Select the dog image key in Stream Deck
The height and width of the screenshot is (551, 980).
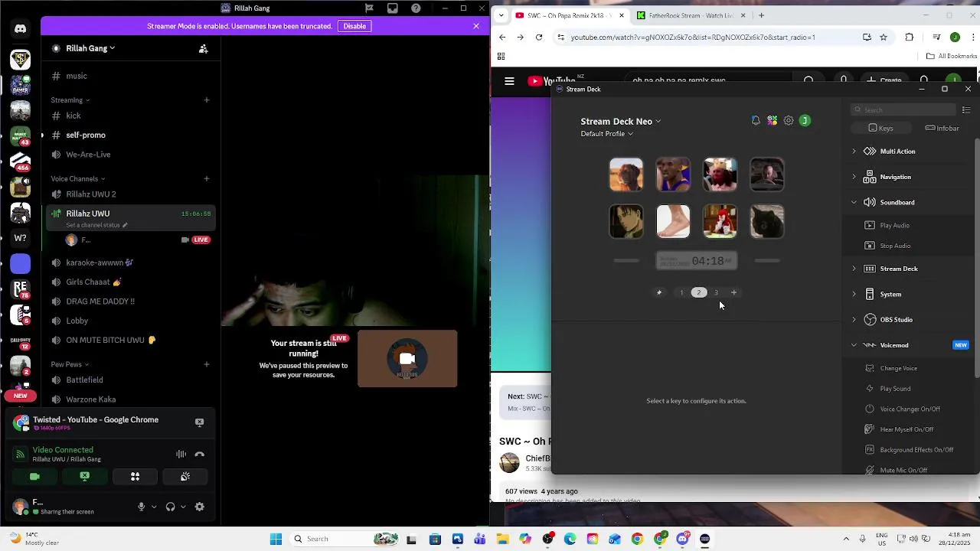point(626,174)
